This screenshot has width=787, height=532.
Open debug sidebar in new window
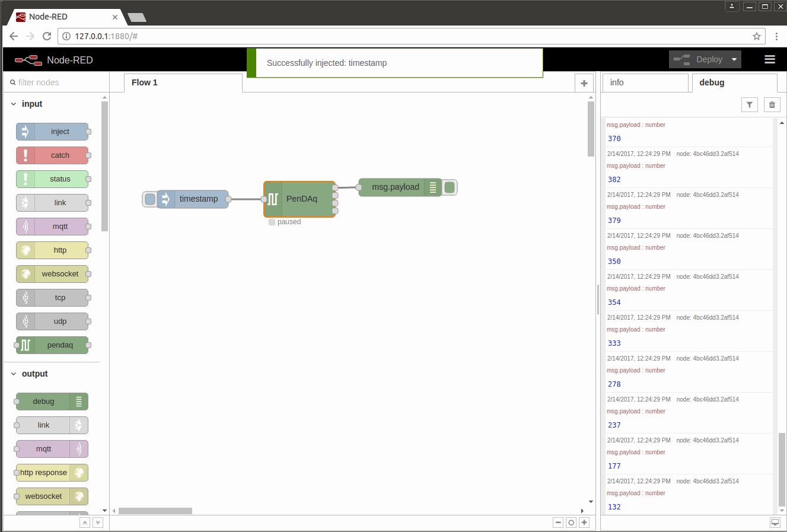[775, 523]
